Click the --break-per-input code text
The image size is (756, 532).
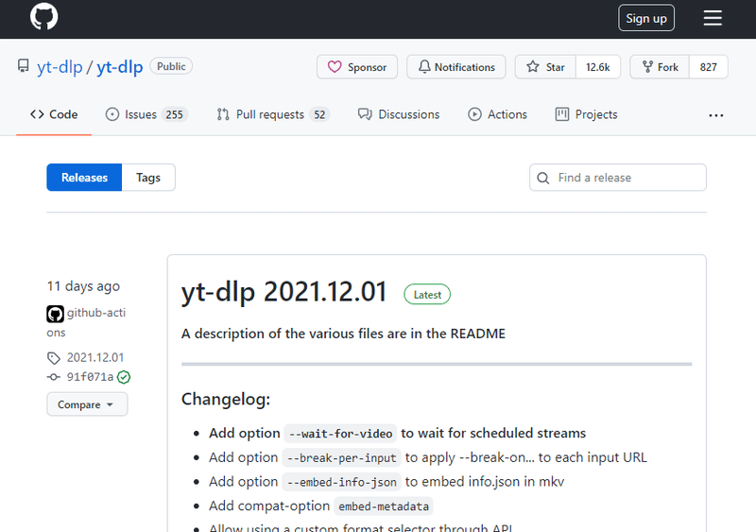tap(341, 457)
